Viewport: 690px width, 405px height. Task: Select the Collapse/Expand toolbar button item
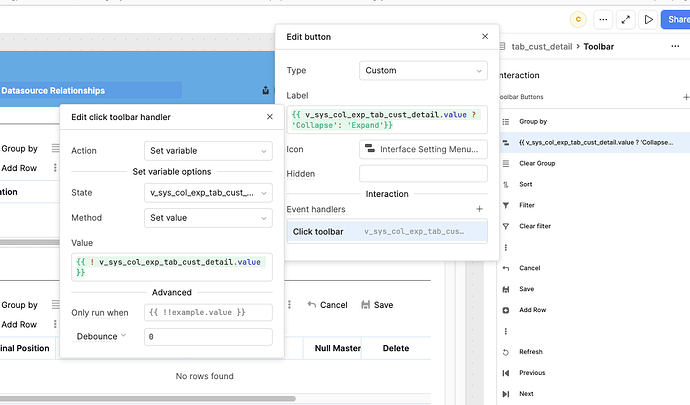(594, 142)
